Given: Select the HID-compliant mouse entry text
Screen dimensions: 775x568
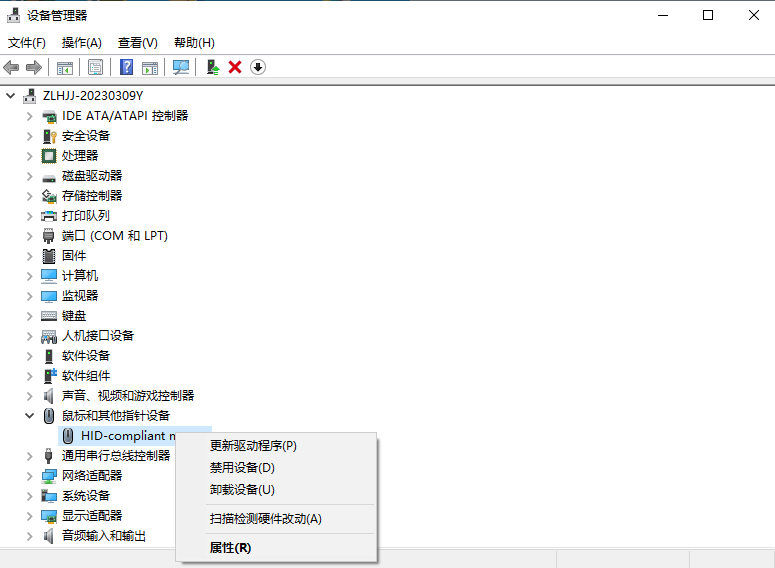Looking at the screenshot, I should (129, 436).
